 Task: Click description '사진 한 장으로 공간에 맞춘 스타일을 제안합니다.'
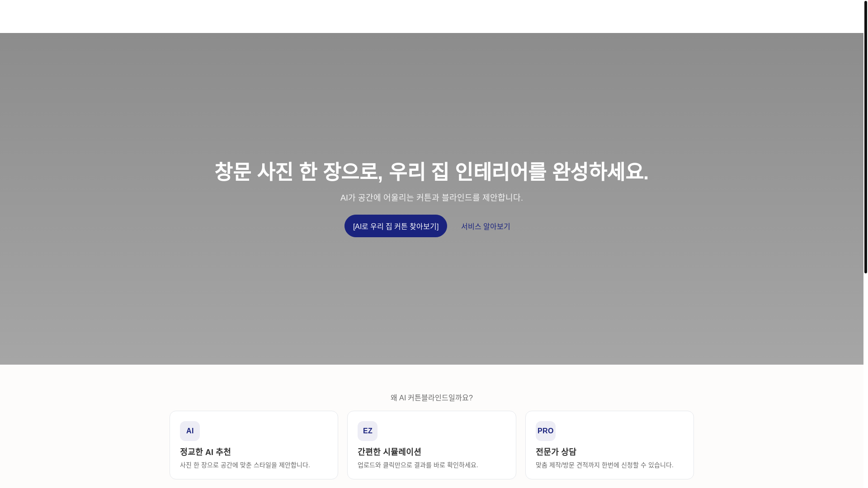click(245, 465)
